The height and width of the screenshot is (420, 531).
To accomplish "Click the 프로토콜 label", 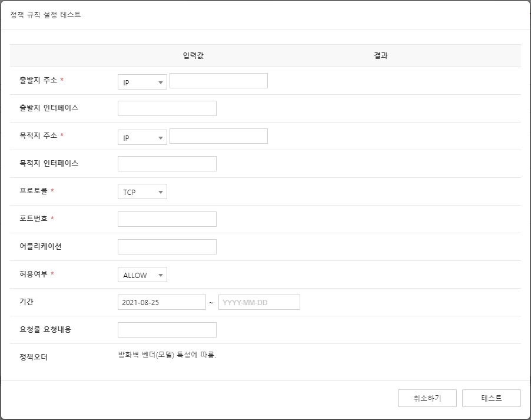I will [x=34, y=191].
